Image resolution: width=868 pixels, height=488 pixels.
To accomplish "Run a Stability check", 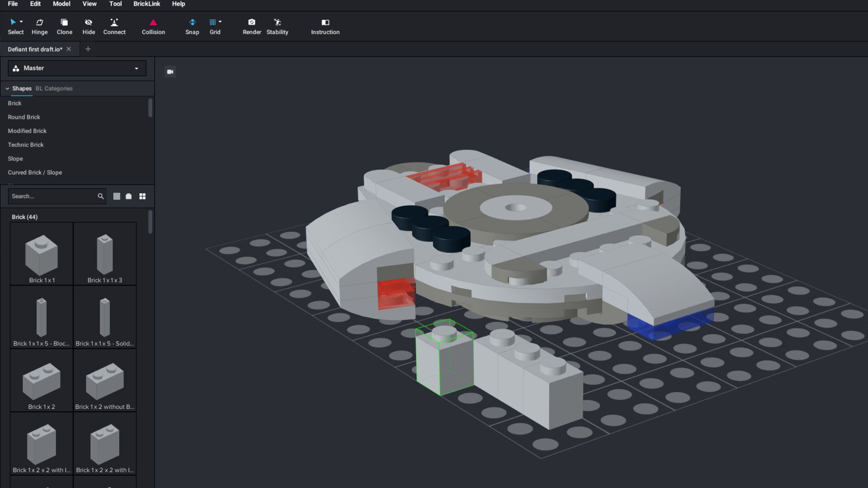I will click(277, 26).
